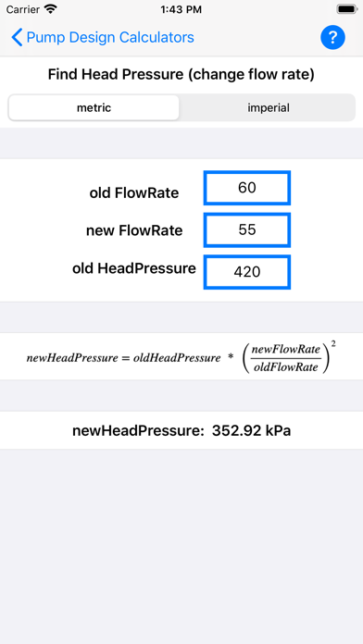Tap the Wi-Fi icon in status bar
Image resolution: width=363 pixels, height=644 pixels.
click(51, 9)
